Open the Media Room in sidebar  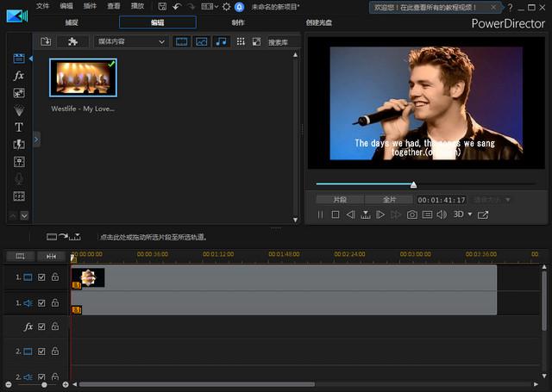[19, 59]
